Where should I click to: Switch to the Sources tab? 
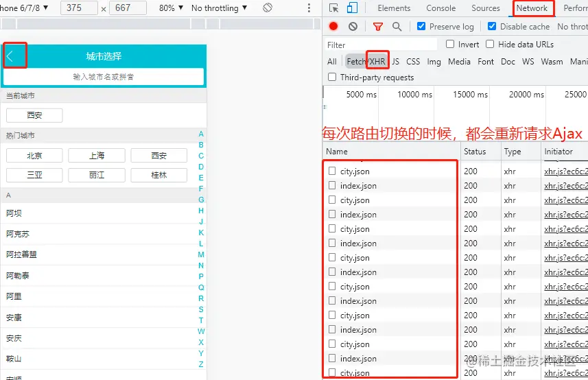point(486,8)
